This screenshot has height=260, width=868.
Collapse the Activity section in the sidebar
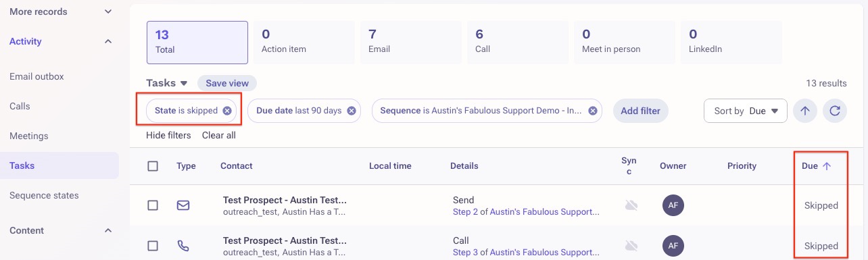tap(108, 42)
